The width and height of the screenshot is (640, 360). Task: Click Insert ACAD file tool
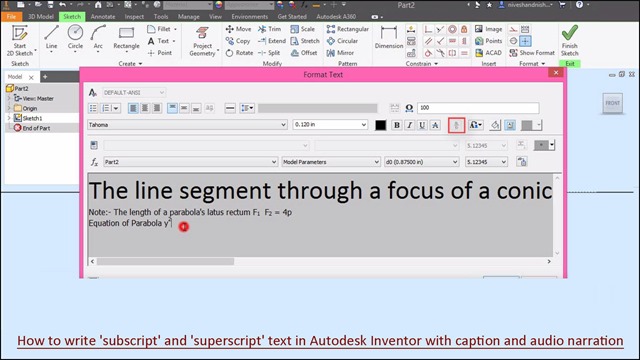point(489,53)
